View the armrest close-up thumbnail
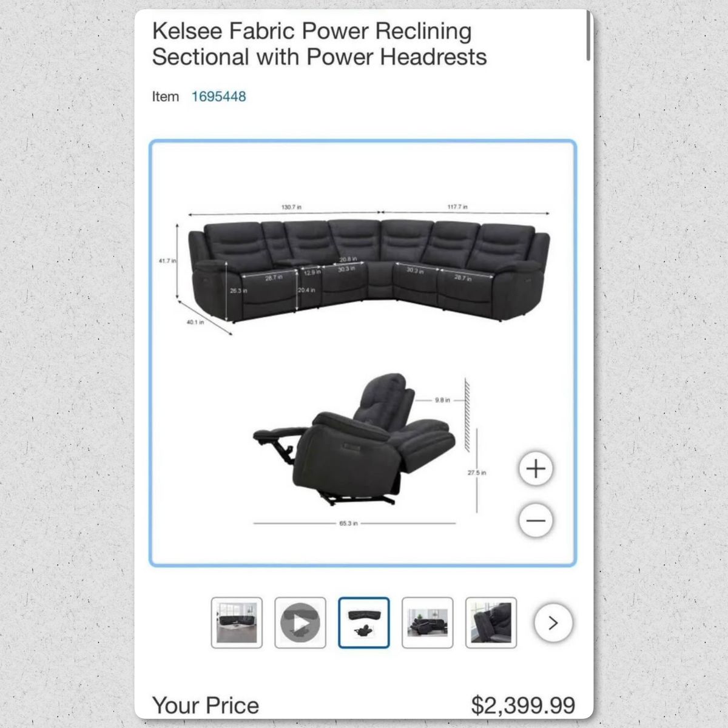This screenshot has height=728, width=728. click(491, 622)
